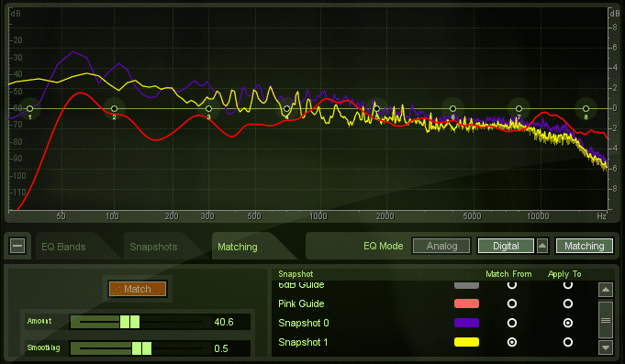The width and height of the screenshot is (625, 364).
Task: Select EQ band node 5
Action: (x=376, y=108)
